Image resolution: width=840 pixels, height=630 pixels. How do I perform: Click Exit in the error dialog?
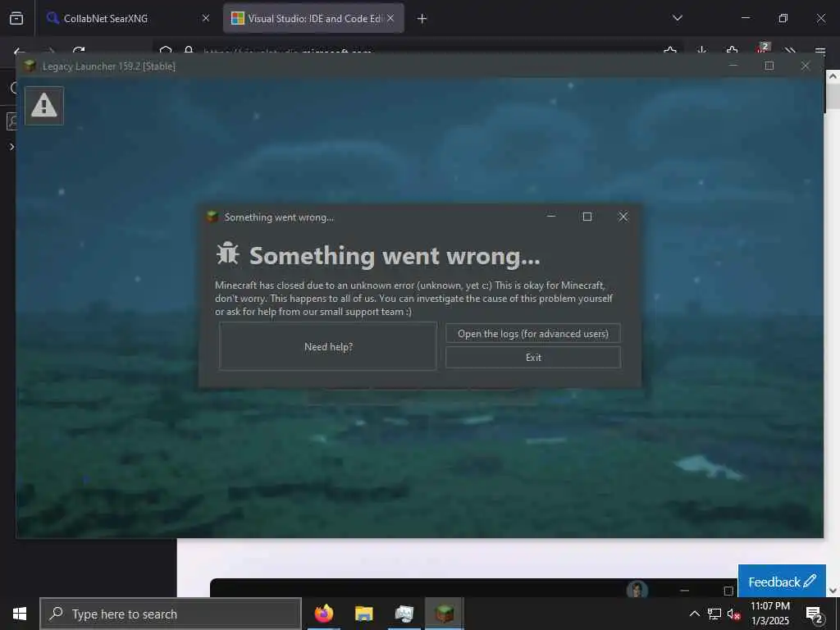[x=533, y=358]
